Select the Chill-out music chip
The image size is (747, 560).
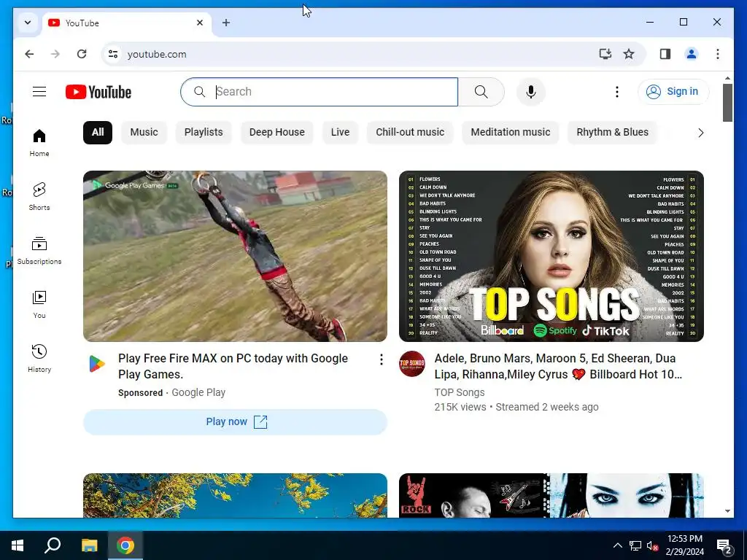pyautogui.click(x=410, y=133)
